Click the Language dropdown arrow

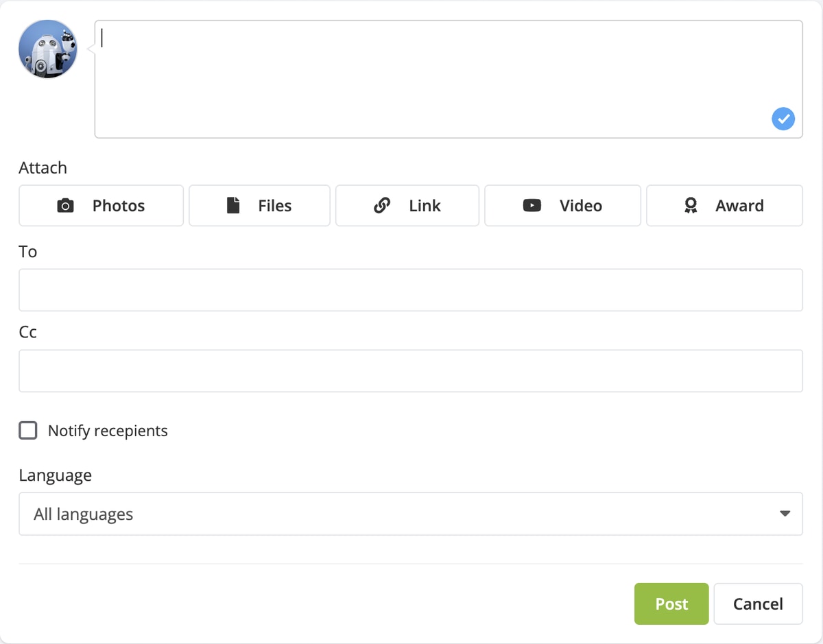785,514
